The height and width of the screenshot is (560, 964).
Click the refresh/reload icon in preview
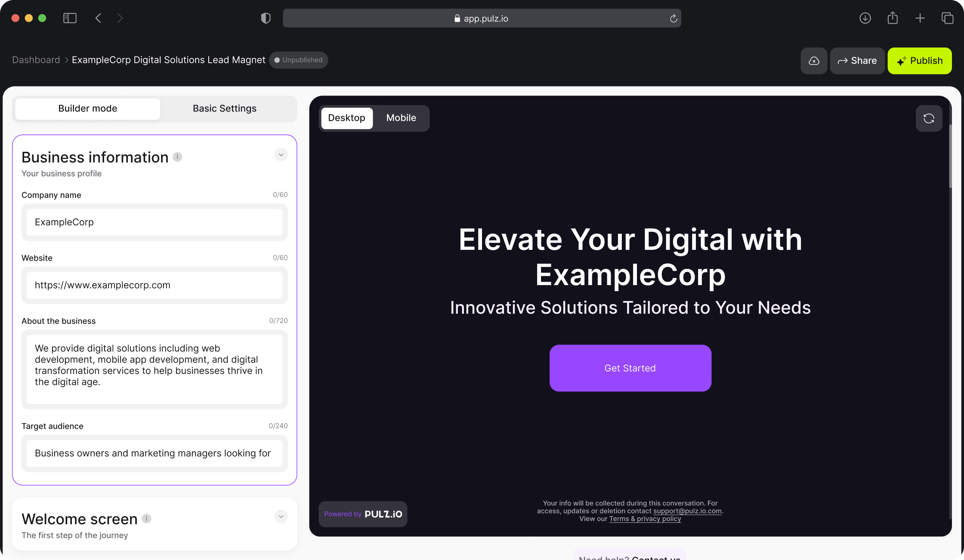tap(929, 118)
